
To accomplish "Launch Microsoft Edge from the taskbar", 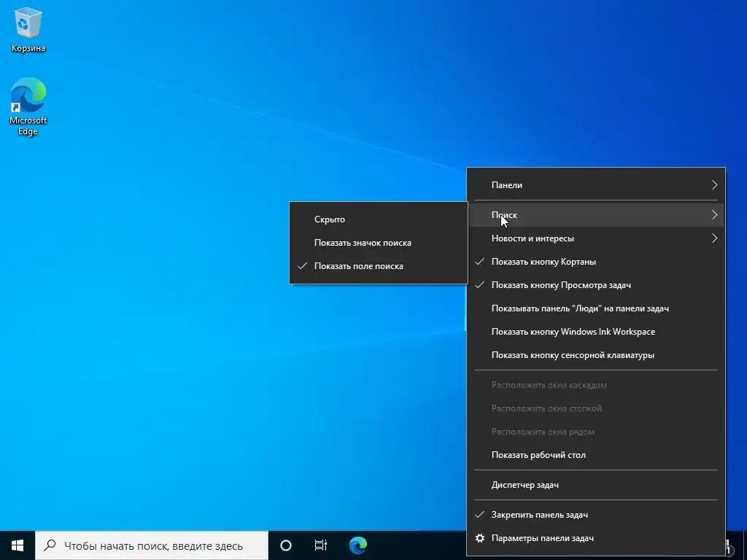I will click(x=357, y=545).
